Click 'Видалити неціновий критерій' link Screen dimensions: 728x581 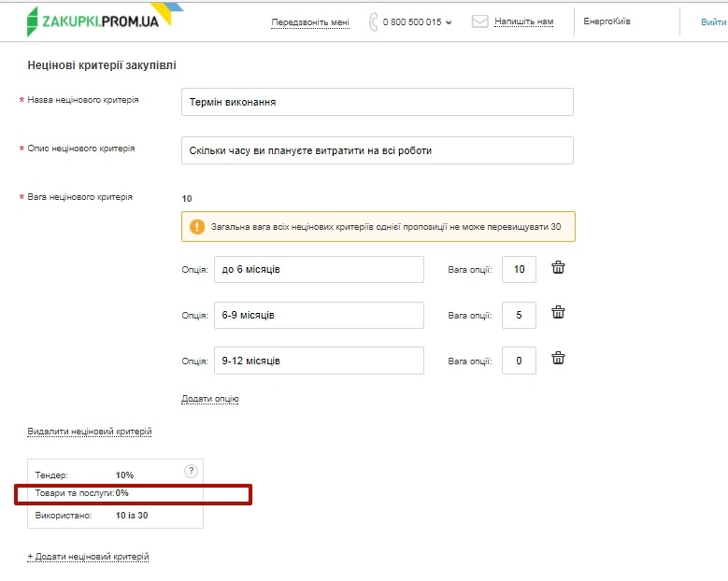[90, 432]
